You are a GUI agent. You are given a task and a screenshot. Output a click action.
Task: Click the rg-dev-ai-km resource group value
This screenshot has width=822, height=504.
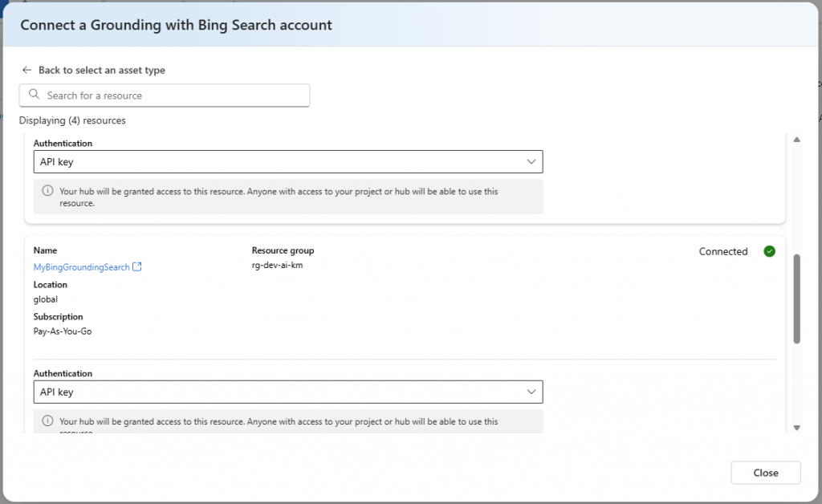tap(277, 266)
